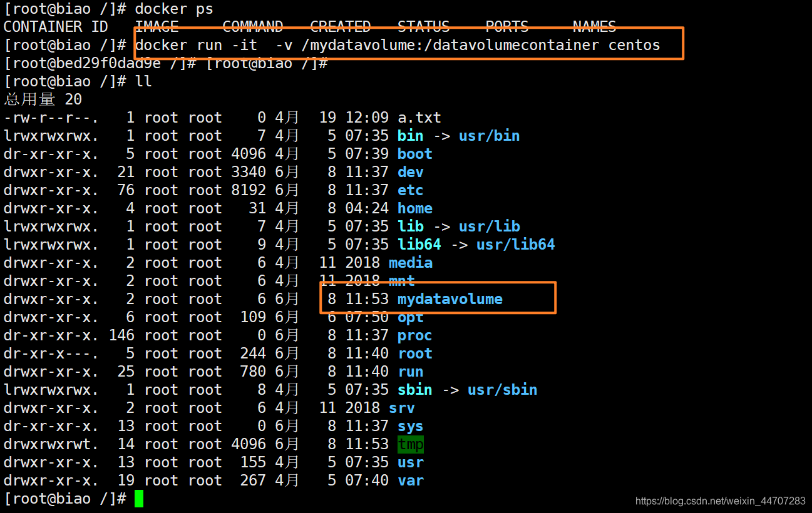Click the time '12:09' in a.txt row
812x513 pixels.
(x=367, y=118)
